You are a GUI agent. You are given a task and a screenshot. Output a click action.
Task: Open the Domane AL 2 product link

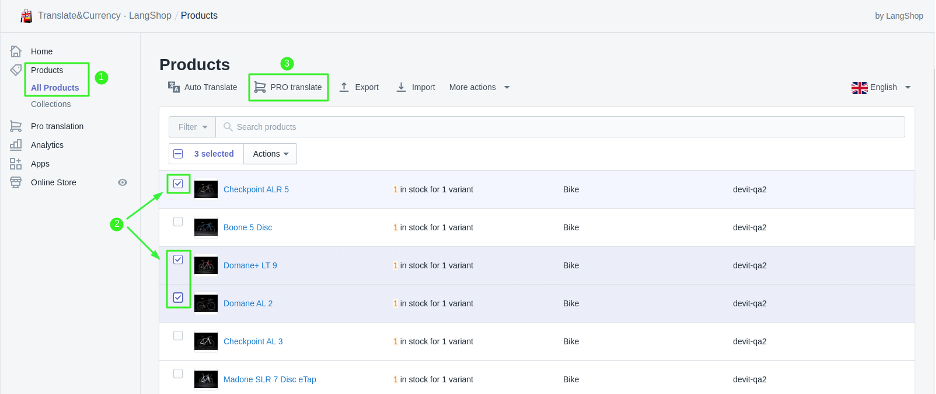248,303
